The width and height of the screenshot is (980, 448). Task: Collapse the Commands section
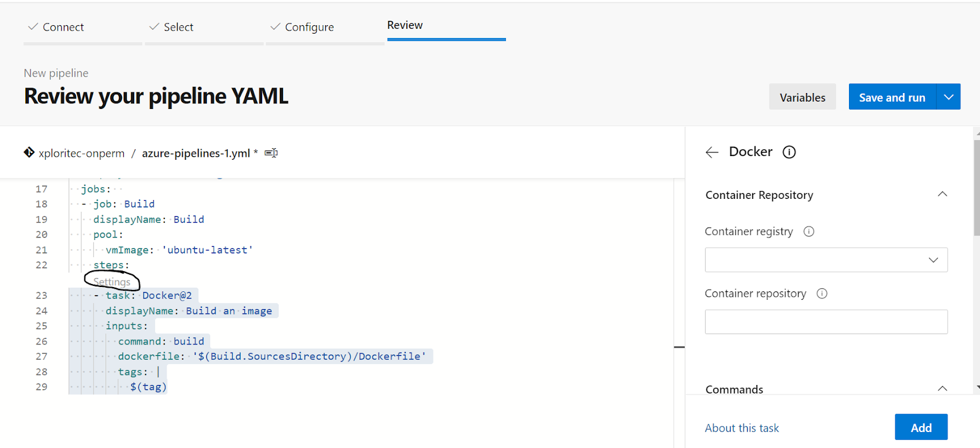pos(943,389)
